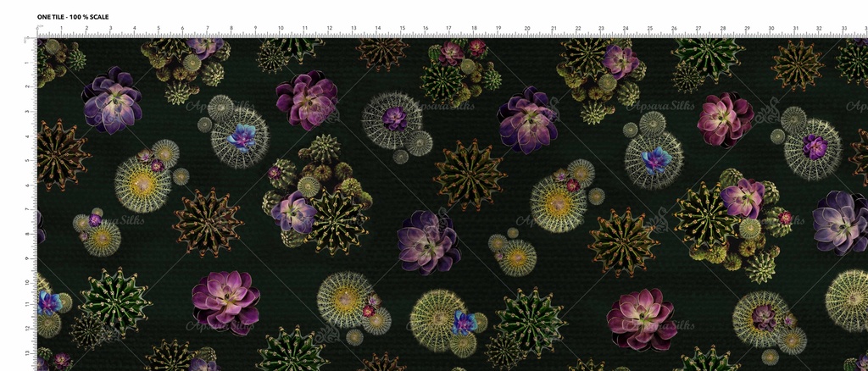The height and width of the screenshot is (371, 868).
Task: Click the pink succulent below top ruler mark 8
Action: click(x=225, y=301)
